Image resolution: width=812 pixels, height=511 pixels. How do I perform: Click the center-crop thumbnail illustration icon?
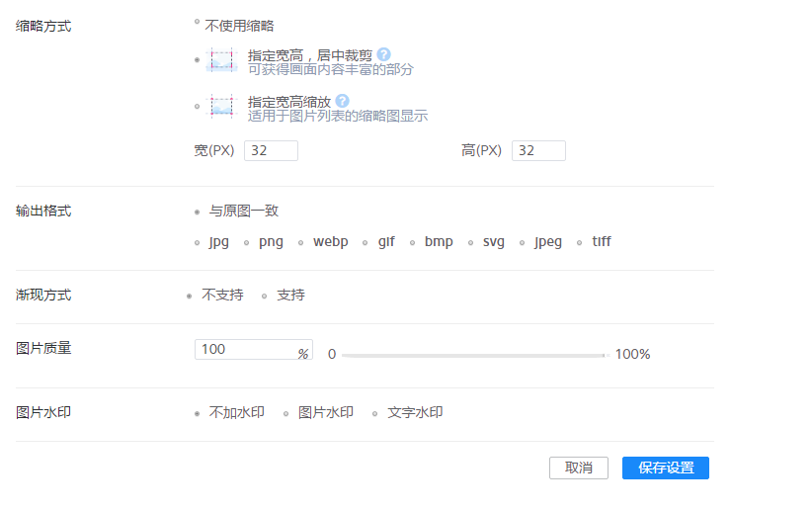tap(222, 60)
